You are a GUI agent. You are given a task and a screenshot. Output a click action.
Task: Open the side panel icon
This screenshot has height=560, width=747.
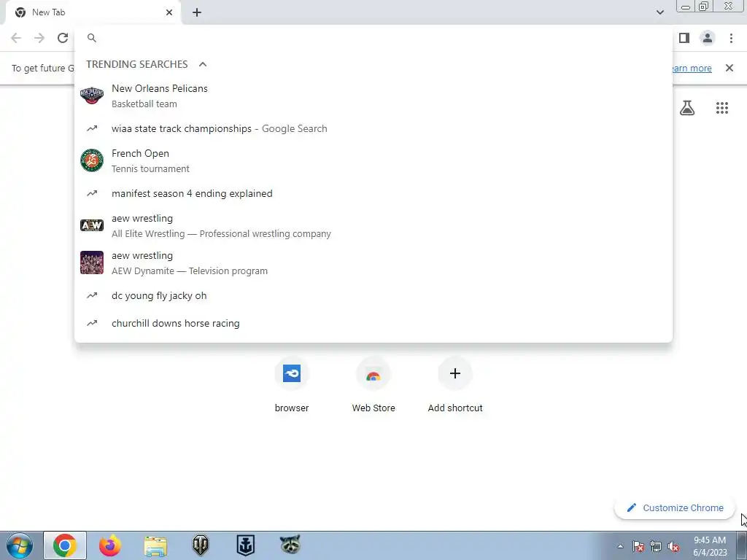point(684,38)
